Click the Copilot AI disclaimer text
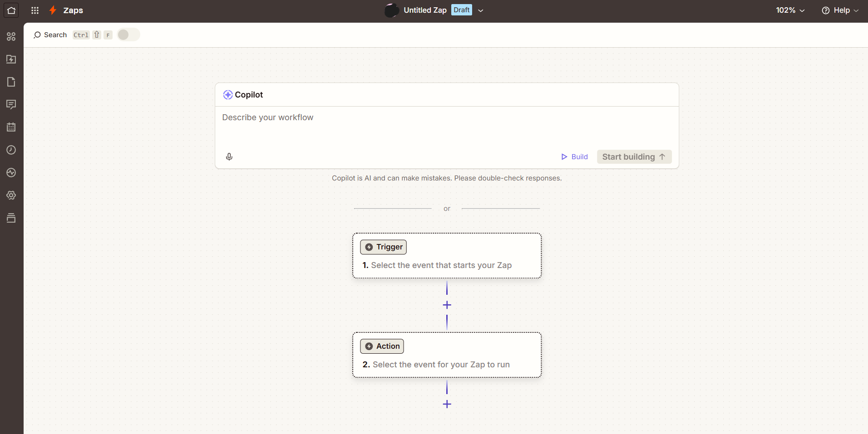 pos(447,178)
